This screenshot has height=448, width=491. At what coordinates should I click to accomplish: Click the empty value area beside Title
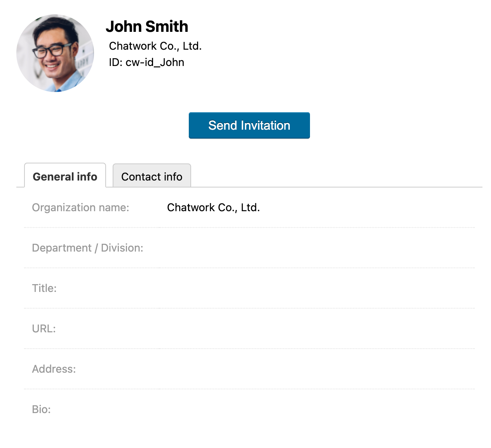(x=317, y=288)
